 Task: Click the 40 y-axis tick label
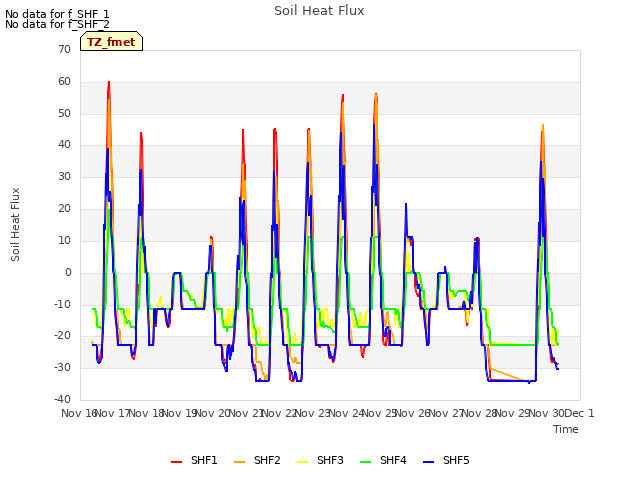click(x=64, y=144)
